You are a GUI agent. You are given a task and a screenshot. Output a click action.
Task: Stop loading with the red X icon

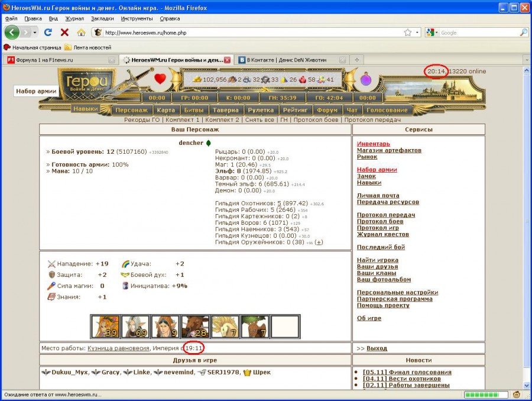coord(64,33)
